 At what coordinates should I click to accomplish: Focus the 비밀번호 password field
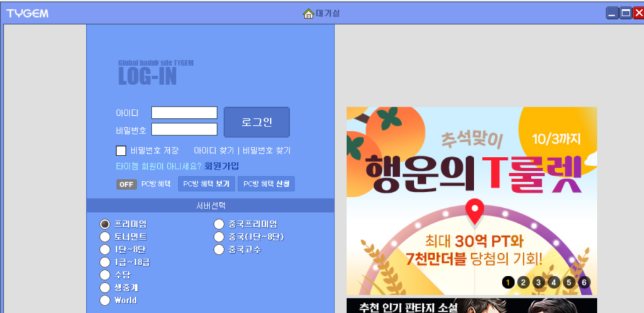184,129
